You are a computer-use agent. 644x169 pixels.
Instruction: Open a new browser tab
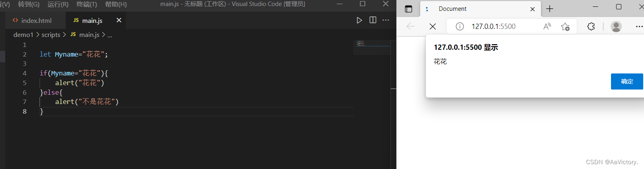pos(550,9)
